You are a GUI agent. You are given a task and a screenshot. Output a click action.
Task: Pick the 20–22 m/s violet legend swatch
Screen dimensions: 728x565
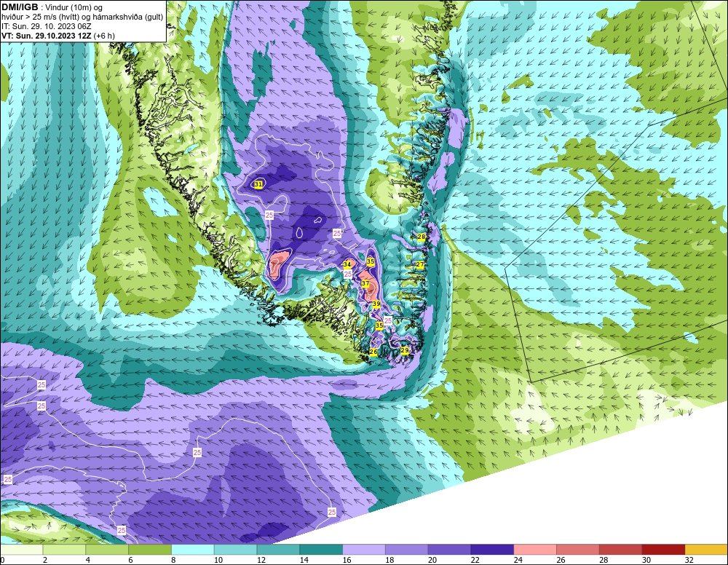[449, 550]
